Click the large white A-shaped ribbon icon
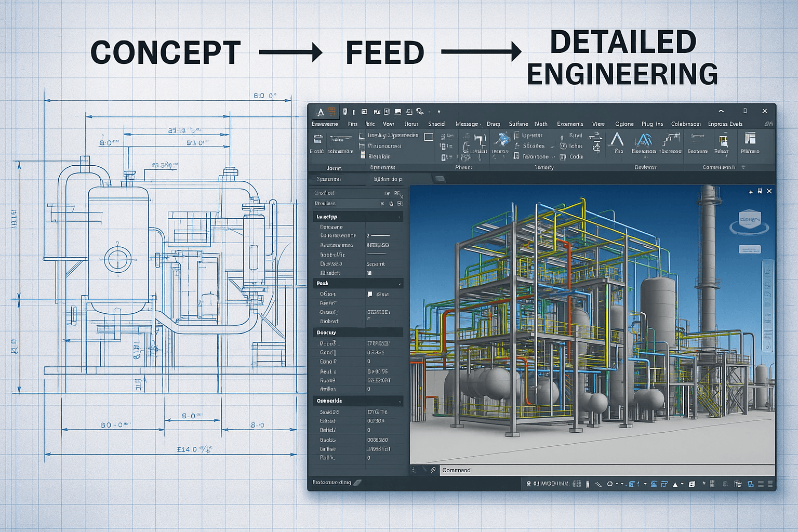The image size is (798, 532). [617, 140]
